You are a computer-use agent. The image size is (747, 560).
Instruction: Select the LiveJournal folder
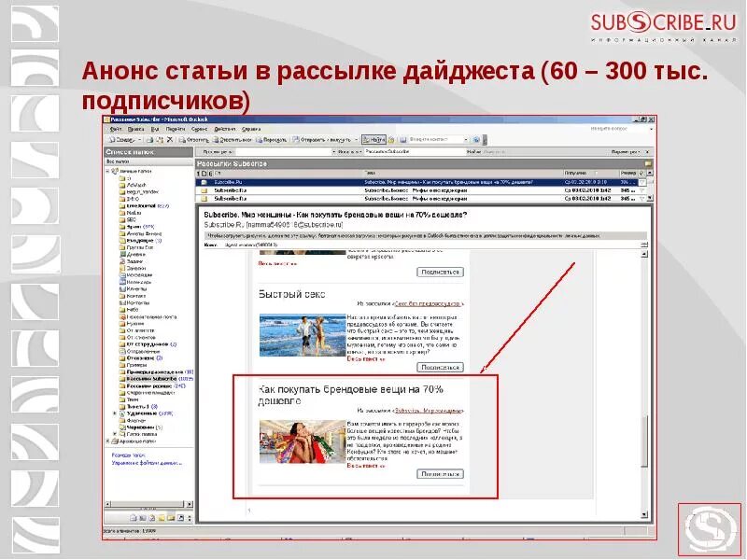(142, 205)
